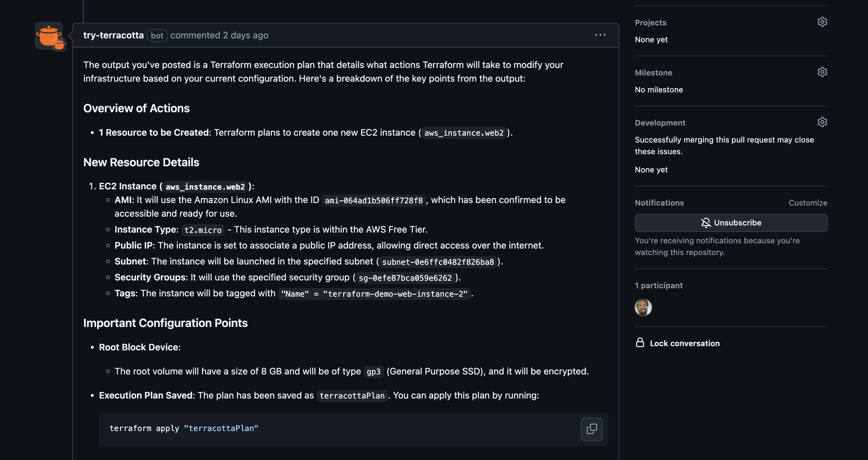868x460 pixels.
Task: Click the bot label badge
Action: (157, 36)
